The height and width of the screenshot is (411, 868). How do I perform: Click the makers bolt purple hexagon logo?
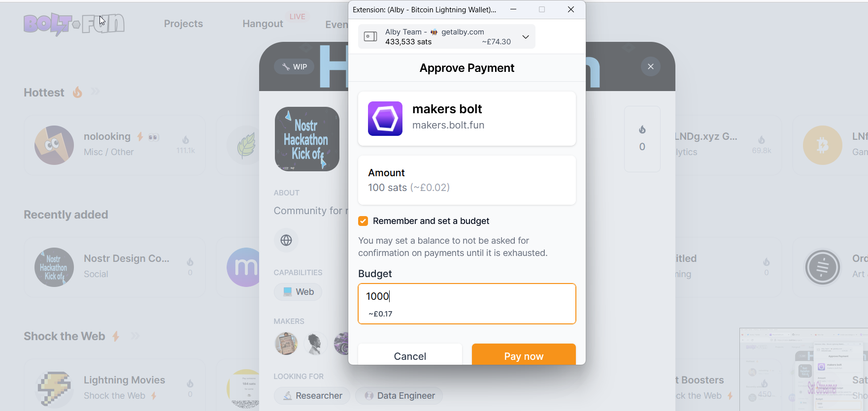[385, 119]
